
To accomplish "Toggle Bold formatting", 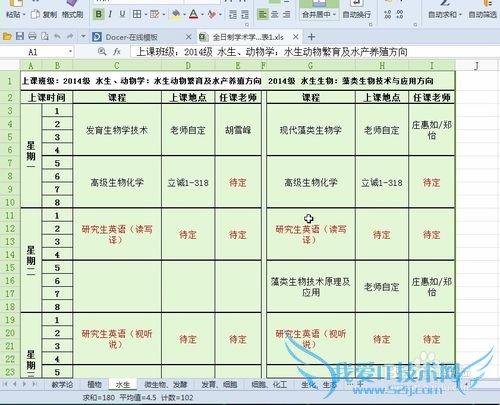I will click(x=98, y=14).
